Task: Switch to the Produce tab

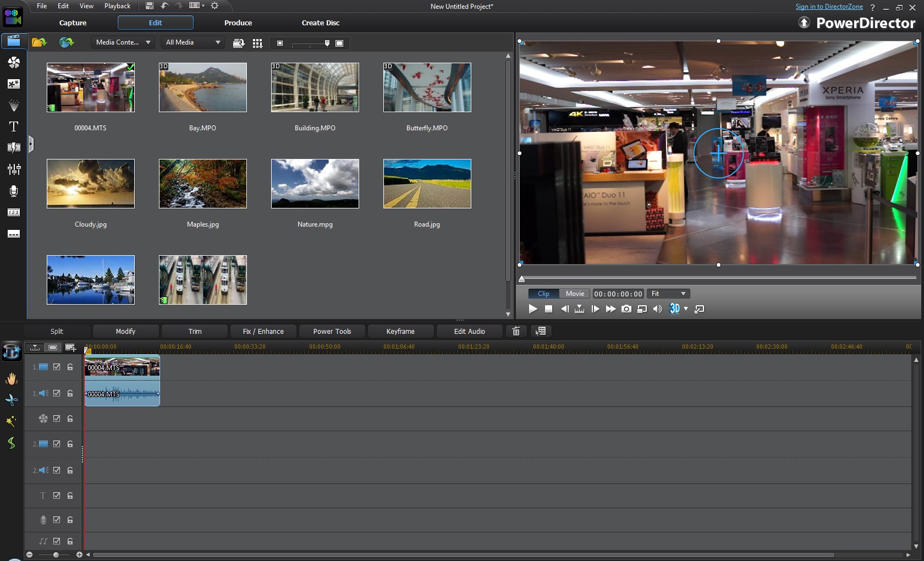Action: [x=238, y=23]
